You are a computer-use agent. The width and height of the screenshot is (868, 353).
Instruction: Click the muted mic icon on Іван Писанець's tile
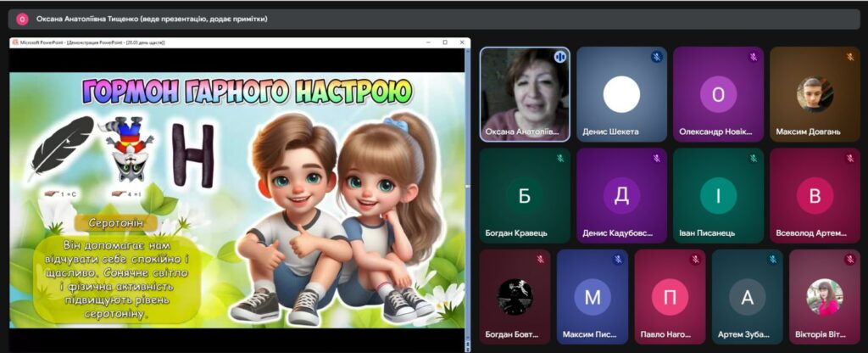pyautogui.click(x=753, y=158)
